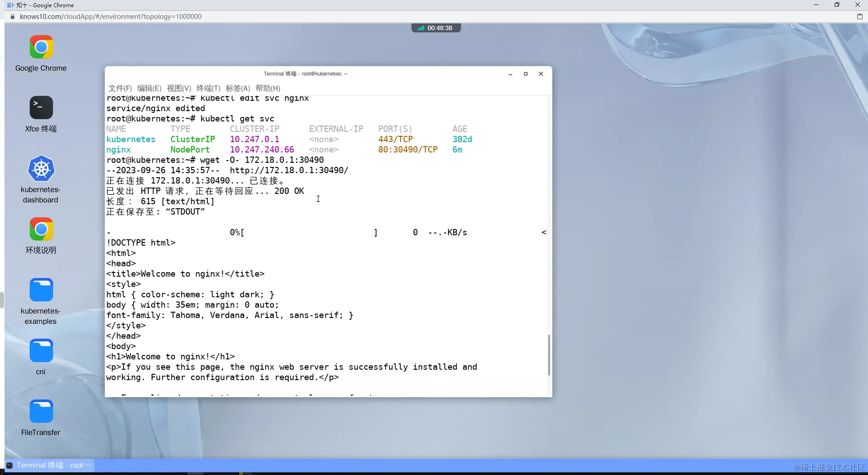Image resolution: width=868 pixels, height=475 pixels.
Task: Click the NodePort type text
Action: [x=190, y=150]
